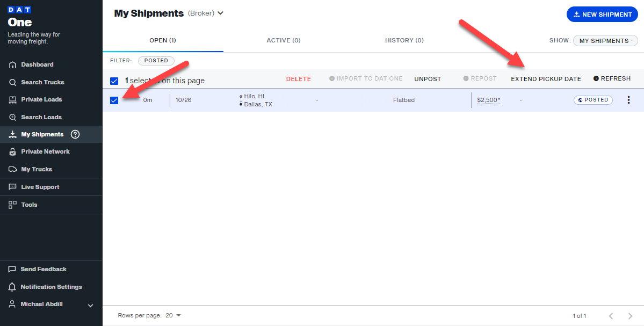Open Live Support chat icon

tap(12, 187)
